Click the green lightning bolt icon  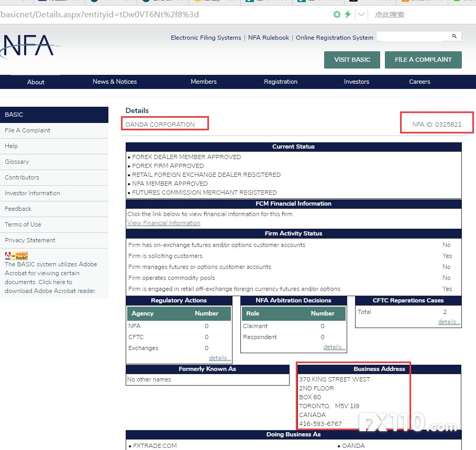[347, 15]
